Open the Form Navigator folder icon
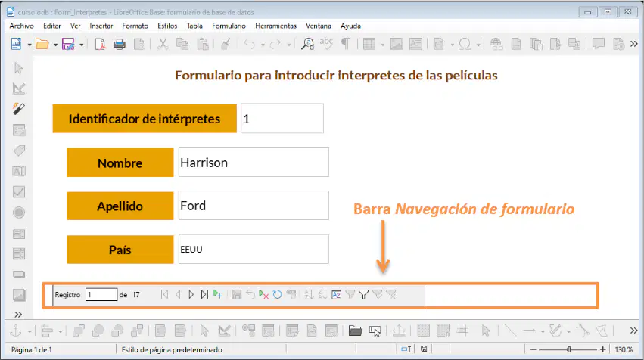644x360 pixels. click(x=355, y=331)
